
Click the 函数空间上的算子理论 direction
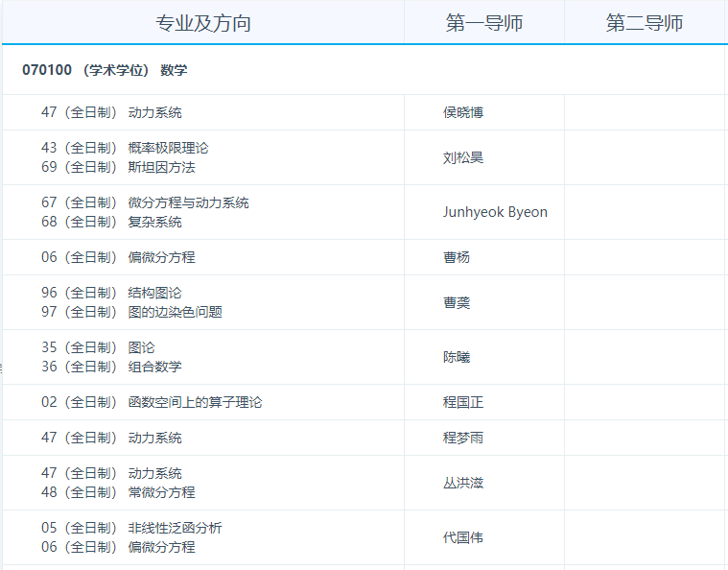[x=195, y=402]
